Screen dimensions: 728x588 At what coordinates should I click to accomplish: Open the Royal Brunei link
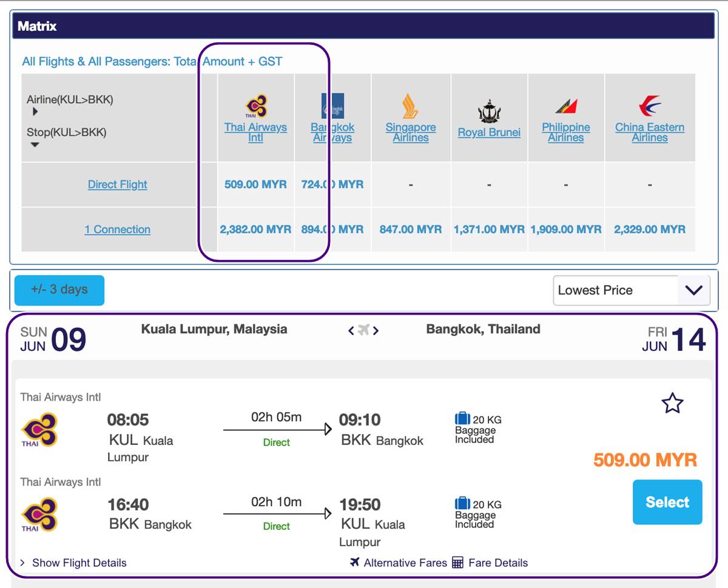[x=489, y=132]
